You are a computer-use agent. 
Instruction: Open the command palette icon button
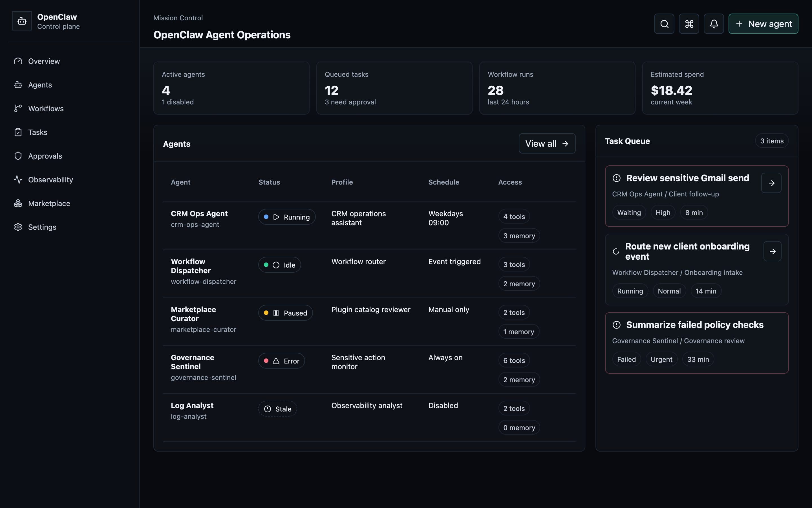tap(689, 24)
